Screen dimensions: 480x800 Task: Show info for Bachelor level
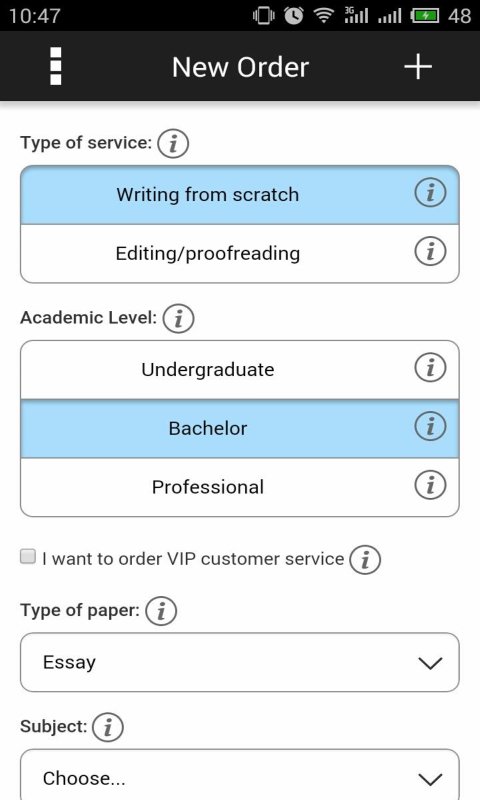pos(430,426)
